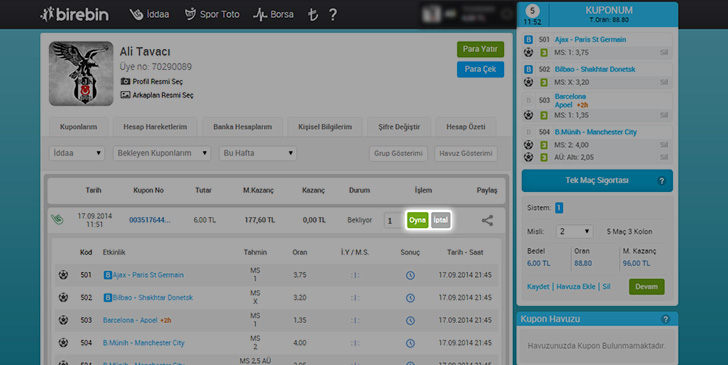Click the Turkish lira icon in header
The height and width of the screenshot is (365, 728).
[x=313, y=14]
